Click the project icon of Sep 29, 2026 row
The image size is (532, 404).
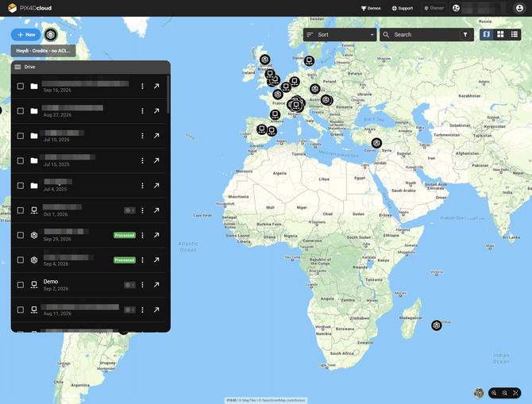(34, 235)
